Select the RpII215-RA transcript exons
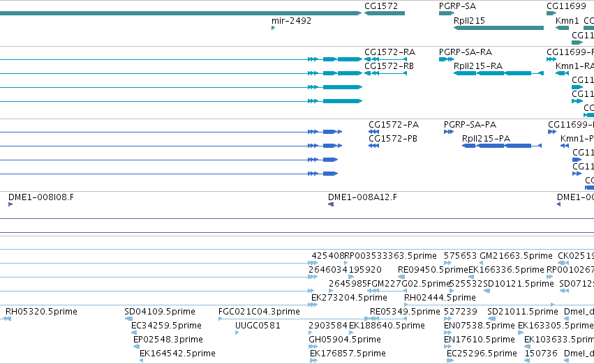594x364 pixels. (x=498, y=73)
